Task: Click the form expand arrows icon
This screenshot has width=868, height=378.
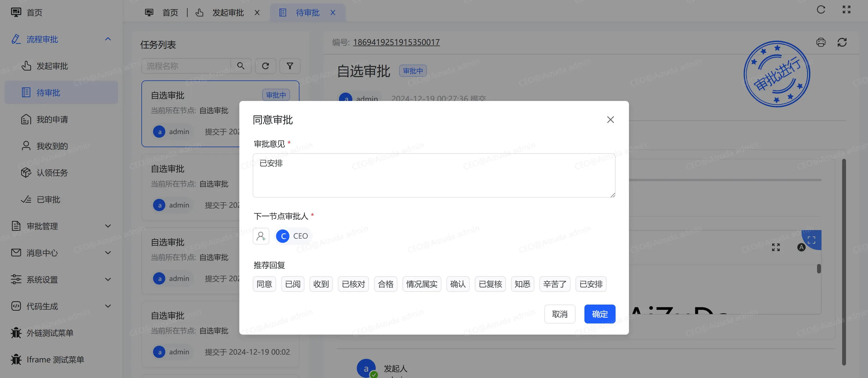Action: [x=776, y=247]
